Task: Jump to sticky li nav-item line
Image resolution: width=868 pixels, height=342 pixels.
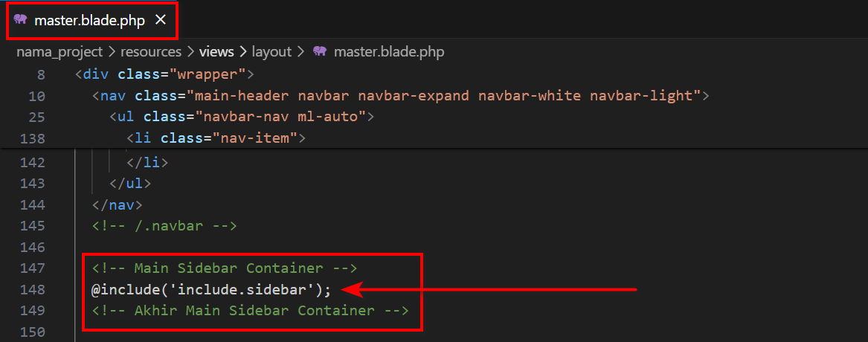Action: tap(216, 138)
